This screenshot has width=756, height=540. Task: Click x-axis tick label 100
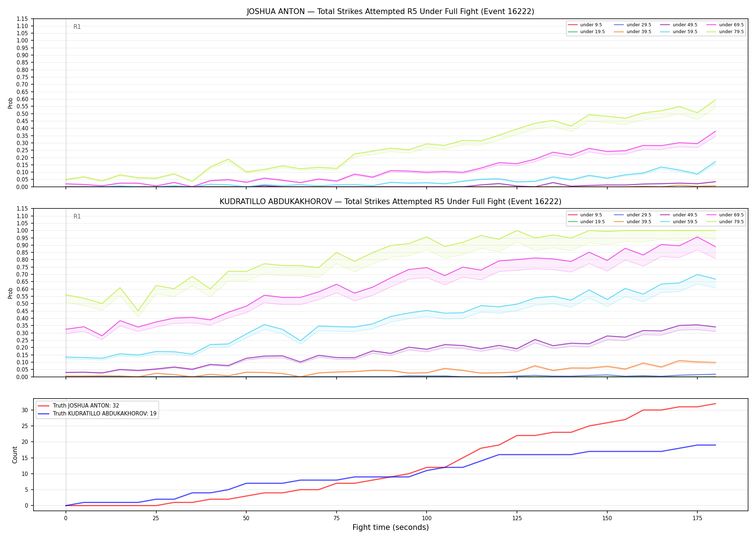click(x=427, y=518)
